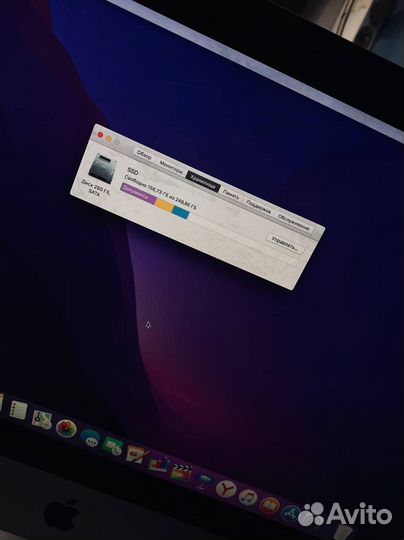Open Pages from the Dock
This screenshot has height=540, width=404.
pos(135,454)
